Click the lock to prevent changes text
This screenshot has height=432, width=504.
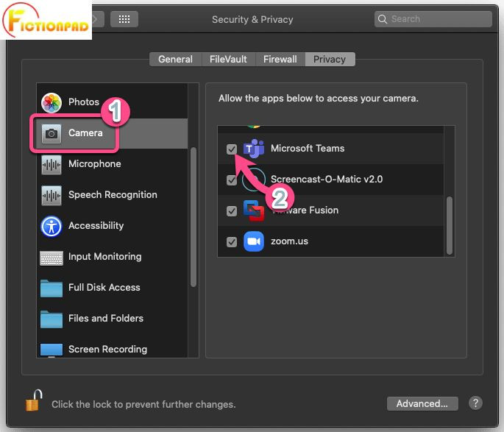tap(143, 404)
